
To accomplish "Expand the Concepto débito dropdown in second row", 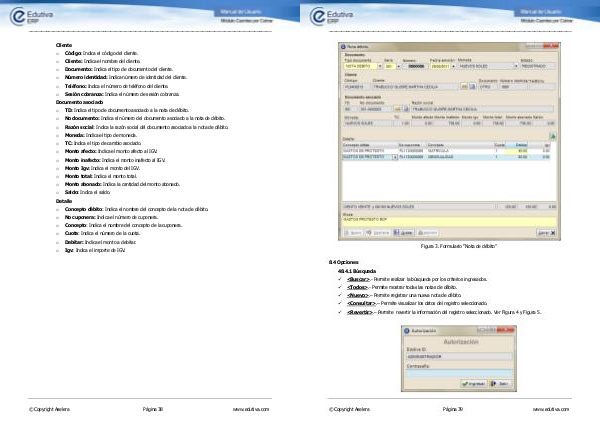I will click(394, 157).
